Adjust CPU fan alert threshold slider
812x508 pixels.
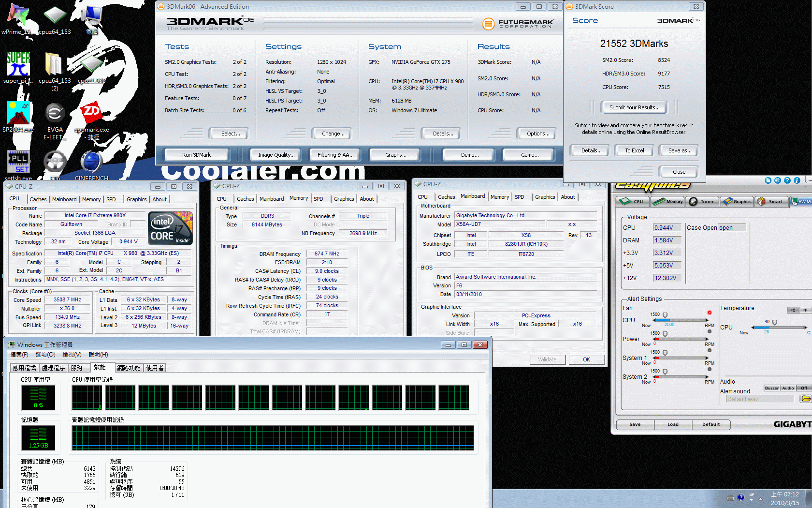(x=665, y=315)
